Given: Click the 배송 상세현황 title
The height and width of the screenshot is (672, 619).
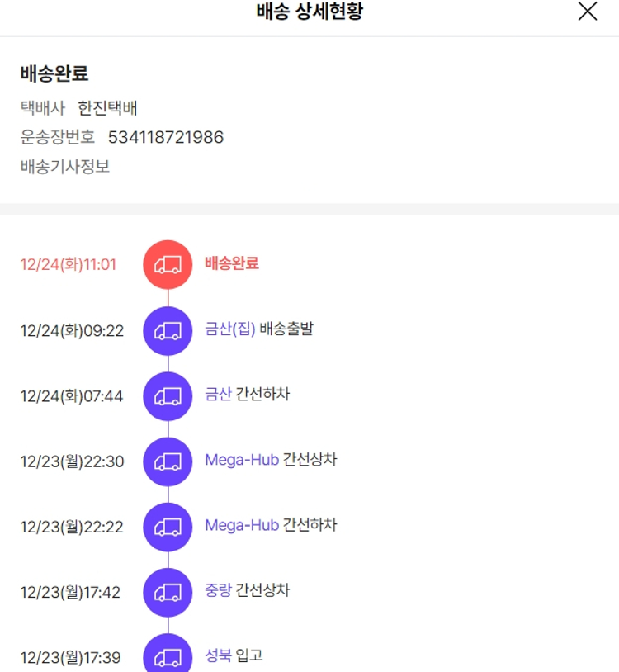Looking at the screenshot, I should pos(309,12).
